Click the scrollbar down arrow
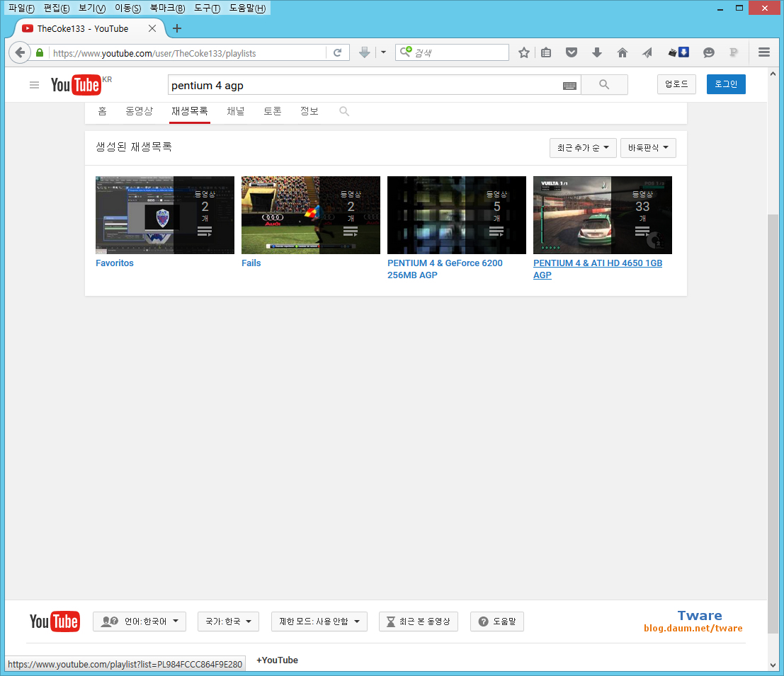The width and height of the screenshot is (784, 676). 773,665
